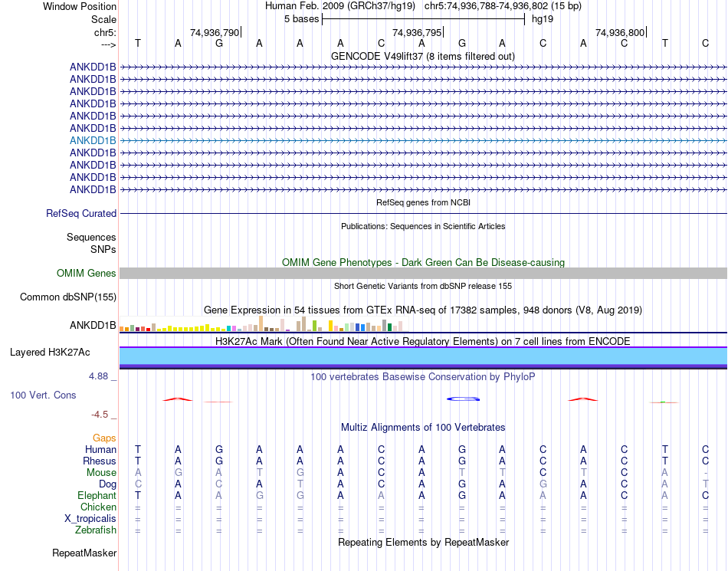Click the 74,936,800 ruler position marker

pyautogui.click(x=620, y=32)
